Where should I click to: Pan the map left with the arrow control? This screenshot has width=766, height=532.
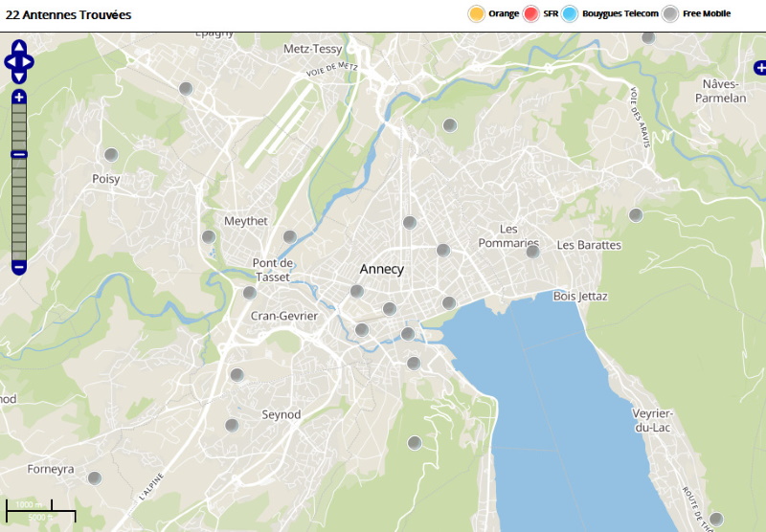[x=10, y=62]
